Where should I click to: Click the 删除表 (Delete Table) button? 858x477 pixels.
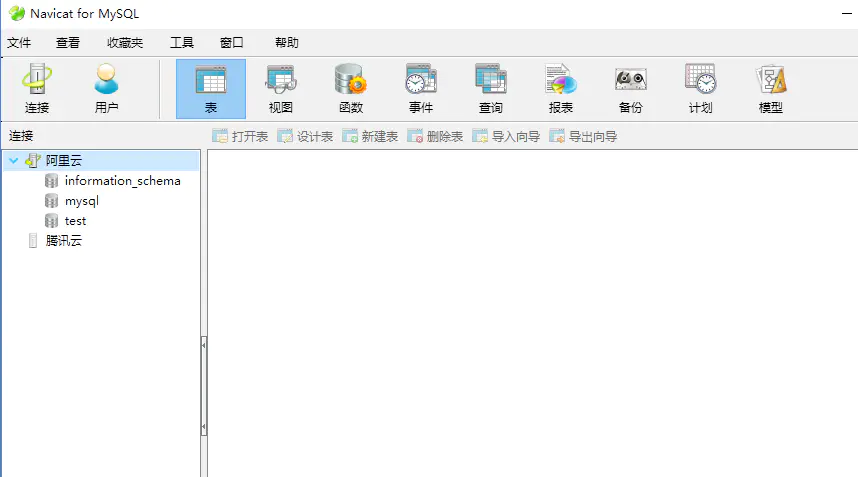(x=435, y=136)
